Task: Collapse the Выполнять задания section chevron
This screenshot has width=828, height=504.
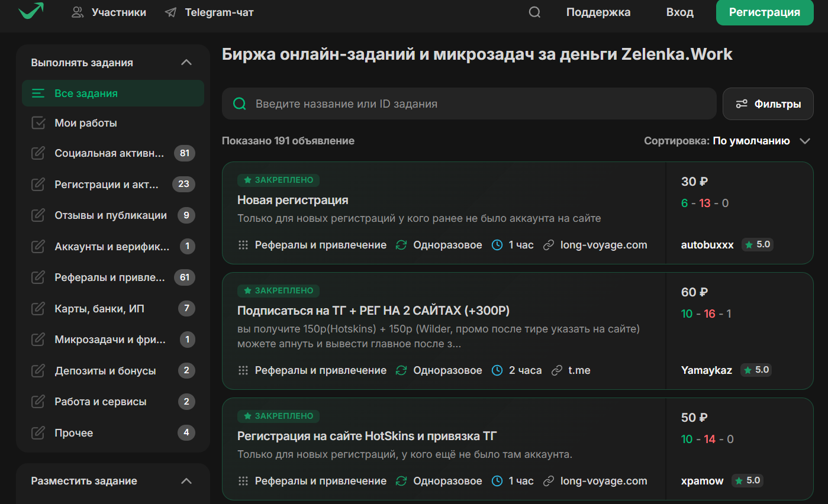Action: [186, 63]
